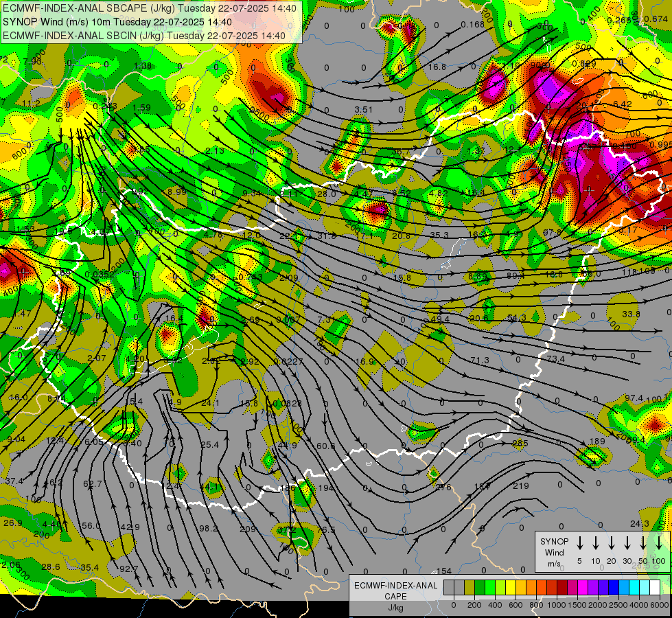
Task: Click the CIN value 189 on the map
Action: pyautogui.click(x=597, y=442)
